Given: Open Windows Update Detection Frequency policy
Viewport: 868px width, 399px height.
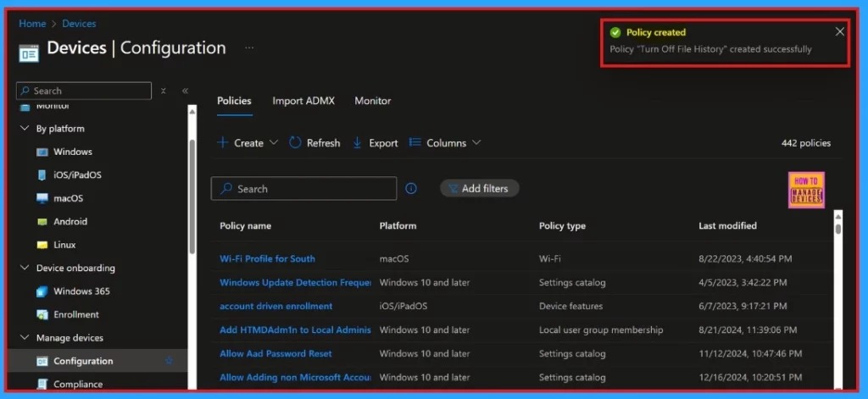Looking at the screenshot, I should pos(295,282).
